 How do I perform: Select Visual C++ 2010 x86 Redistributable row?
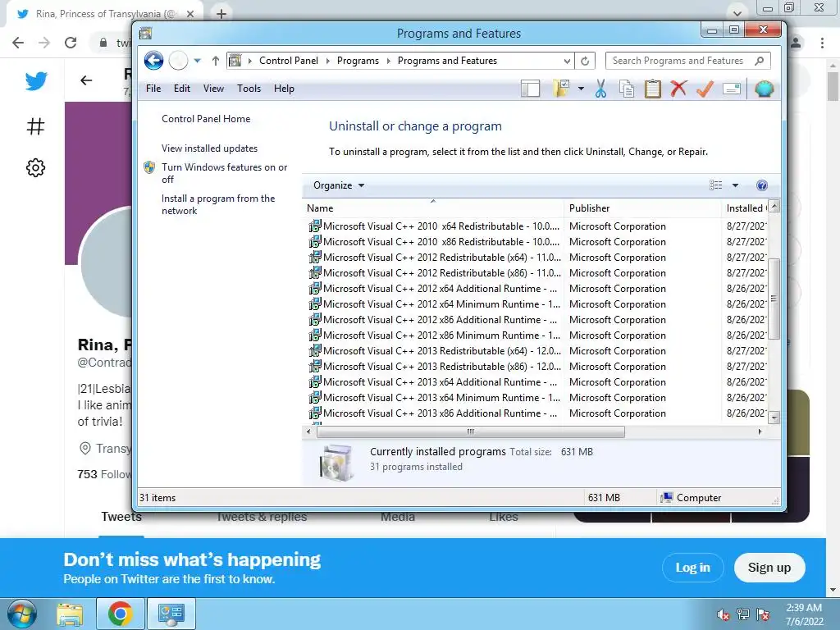click(536, 242)
